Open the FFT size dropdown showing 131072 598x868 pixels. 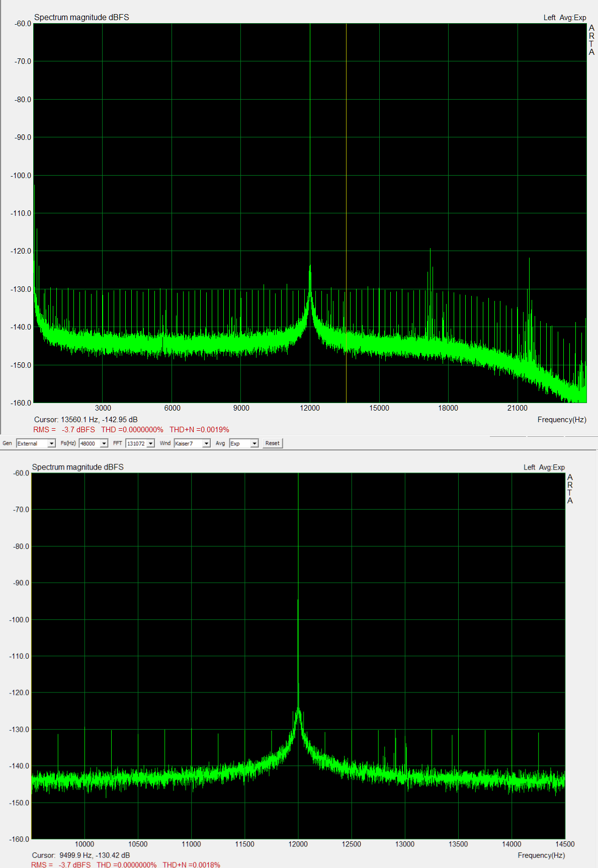click(x=140, y=443)
